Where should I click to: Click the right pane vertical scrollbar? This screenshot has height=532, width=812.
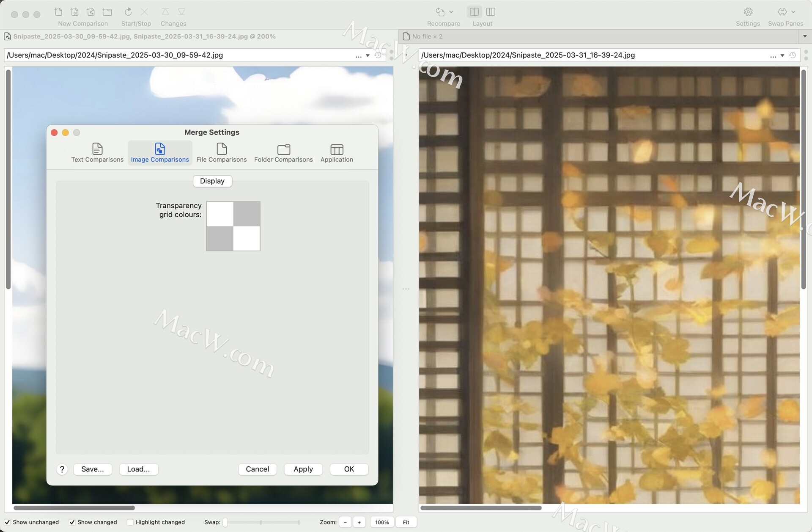pyautogui.click(x=804, y=179)
